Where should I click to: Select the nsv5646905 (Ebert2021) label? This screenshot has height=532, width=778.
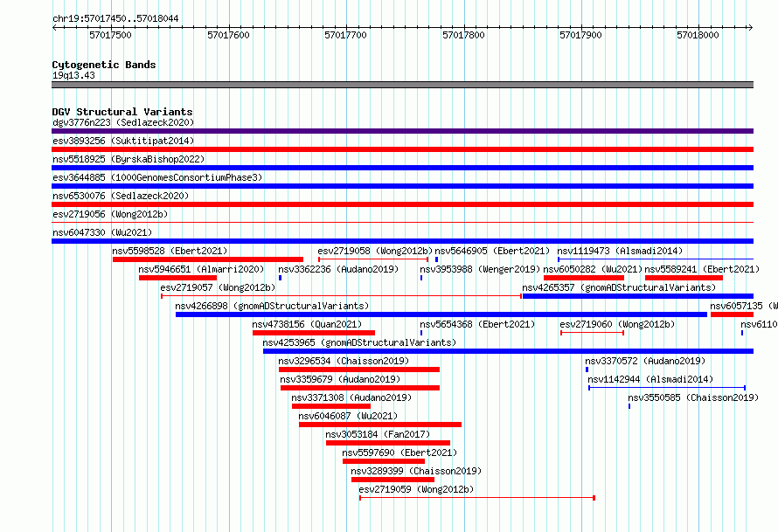click(x=492, y=251)
